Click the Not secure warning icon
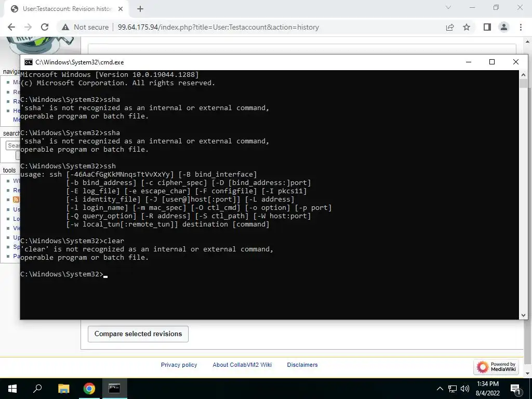The height and width of the screenshot is (399, 532). tap(65, 27)
